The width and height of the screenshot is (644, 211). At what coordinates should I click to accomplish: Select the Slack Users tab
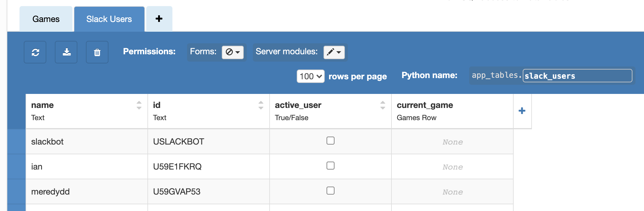tap(109, 19)
